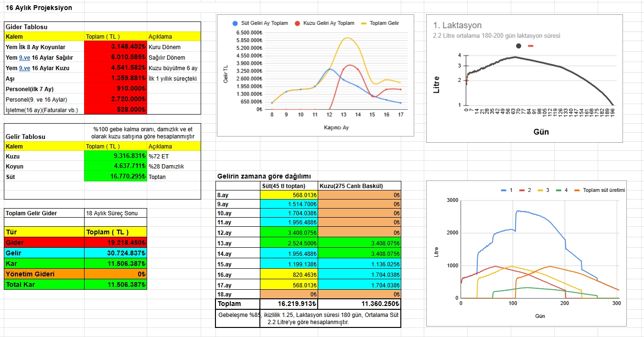Image resolution: width=644 pixels, height=337 pixels.
Task: Select the red Gider total cell 19.218.450₺
Action: 115,242
